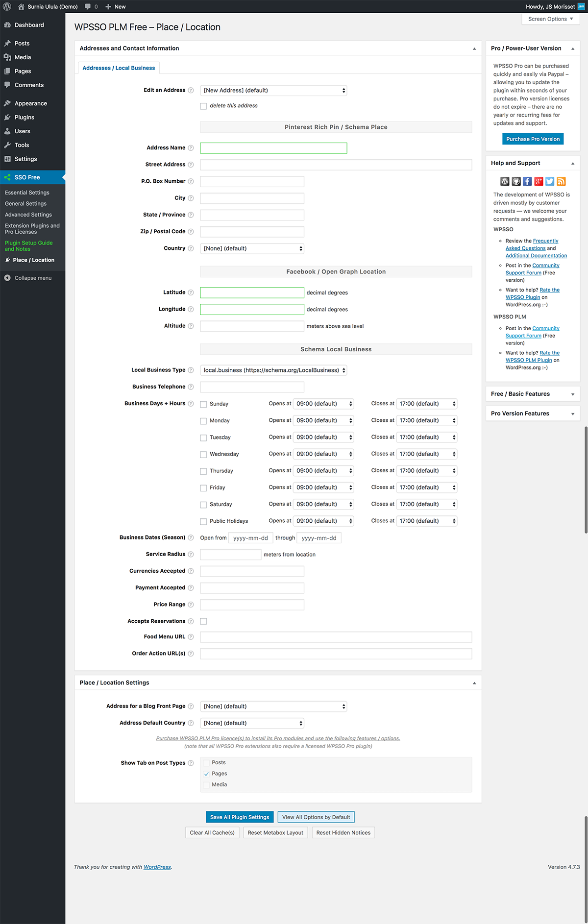Check the delete this address box
This screenshot has width=588, height=924.
[x=203, y=106]
